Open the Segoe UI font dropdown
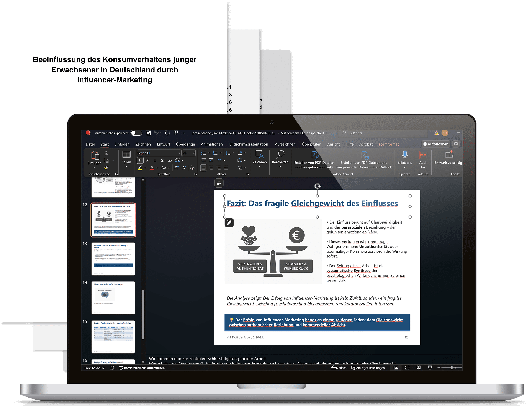532x408 pixels. click(180, 153)
